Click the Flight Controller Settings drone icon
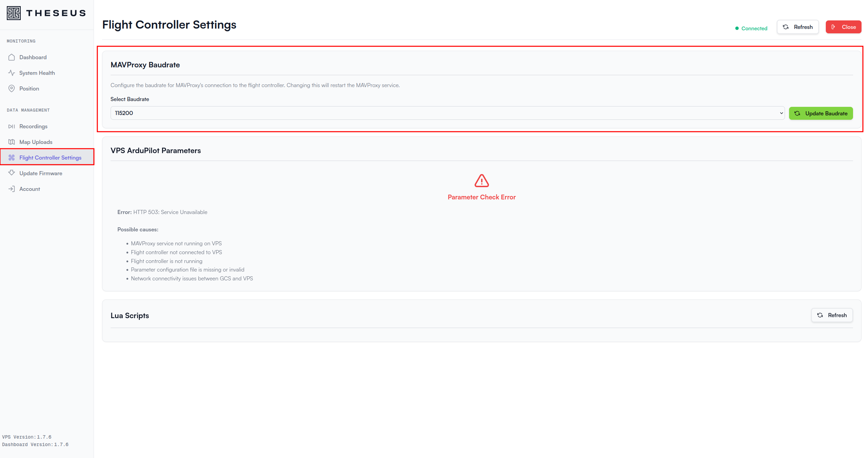Viewport: 868px width, 458px height. click(x=12, y=158)
